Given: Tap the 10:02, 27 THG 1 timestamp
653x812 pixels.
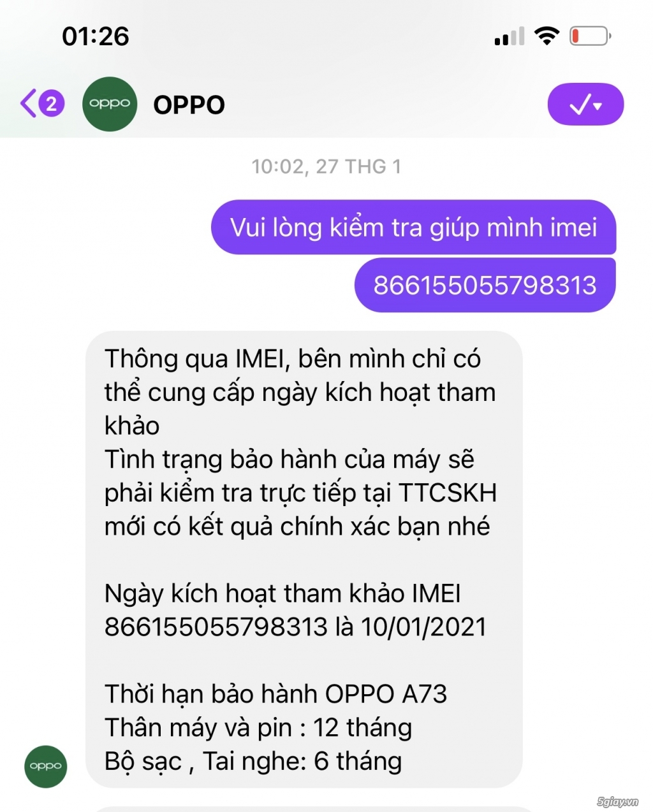Looking at the screenshot, I should [x=326, y=167].
